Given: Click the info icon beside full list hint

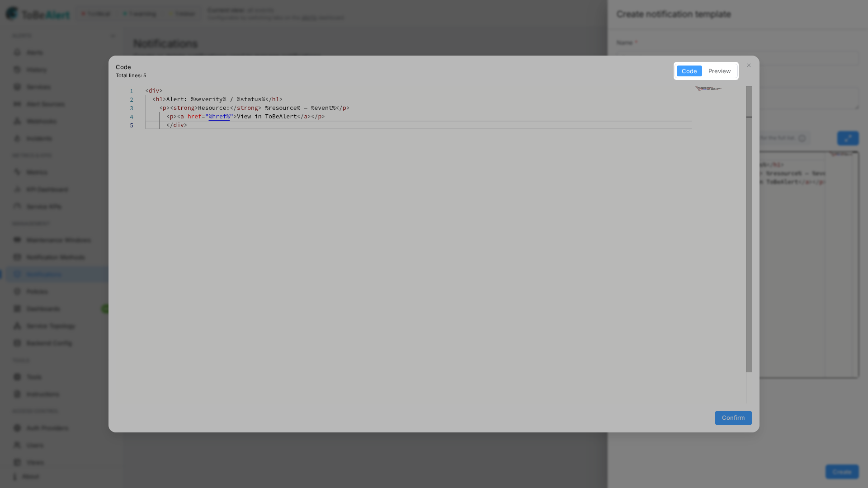Looking at the screenshot, I should 802,138.
